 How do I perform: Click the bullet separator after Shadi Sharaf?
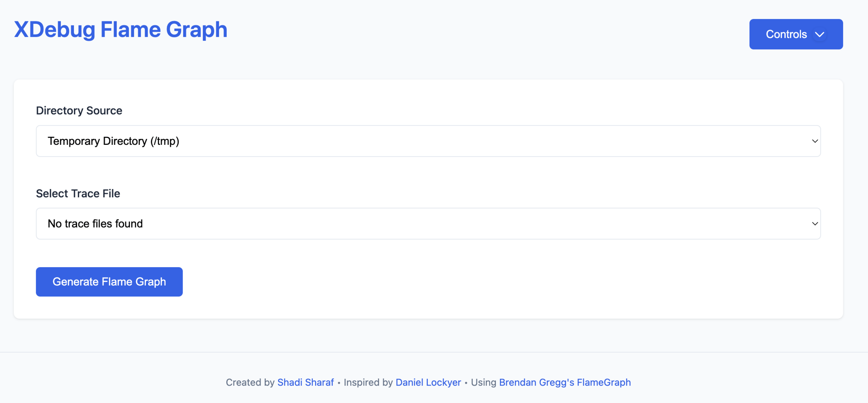pyautogui.click(x=339, y=383)
